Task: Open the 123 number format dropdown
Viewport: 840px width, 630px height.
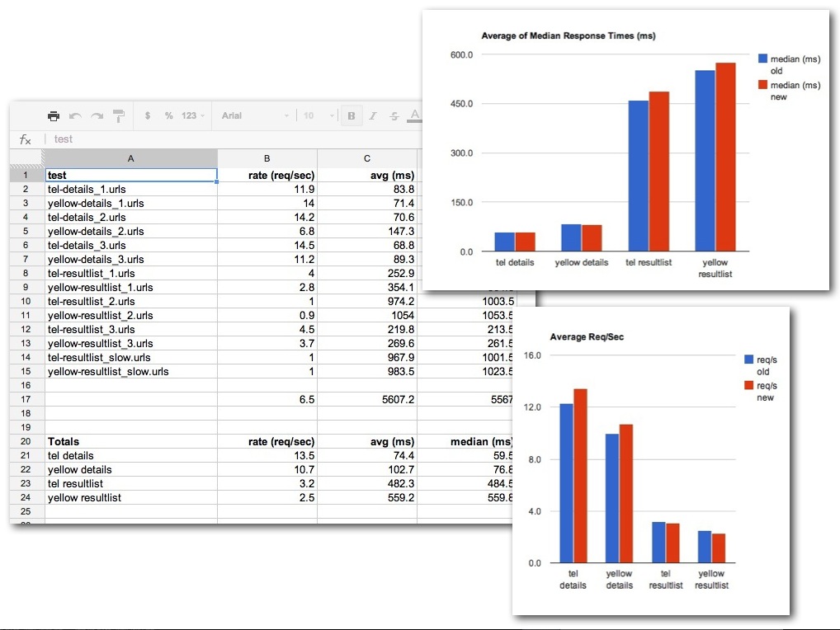Action: point(192,115)
